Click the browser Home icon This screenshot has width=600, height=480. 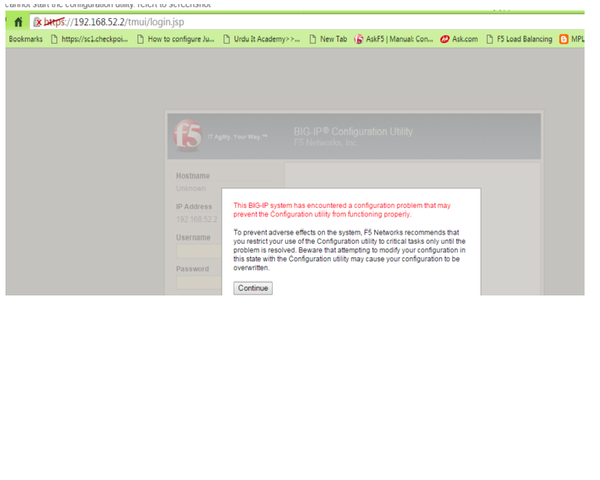18,22
